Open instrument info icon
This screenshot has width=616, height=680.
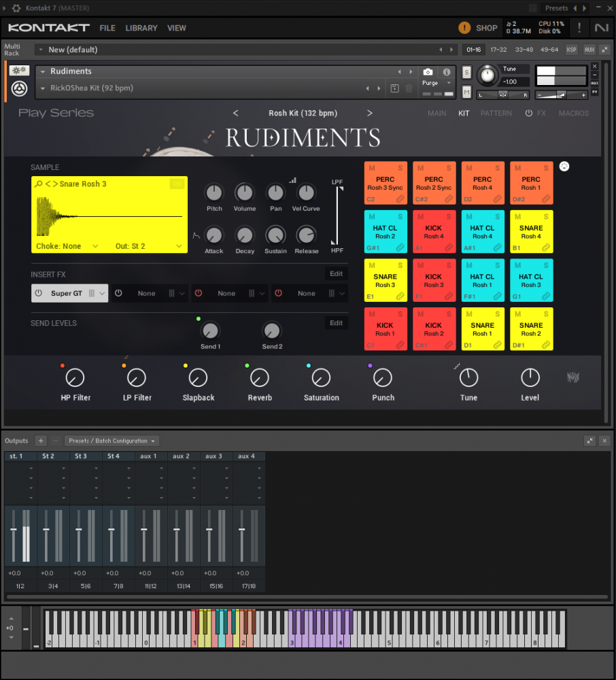pyautogui.click(x=447, y=72)
